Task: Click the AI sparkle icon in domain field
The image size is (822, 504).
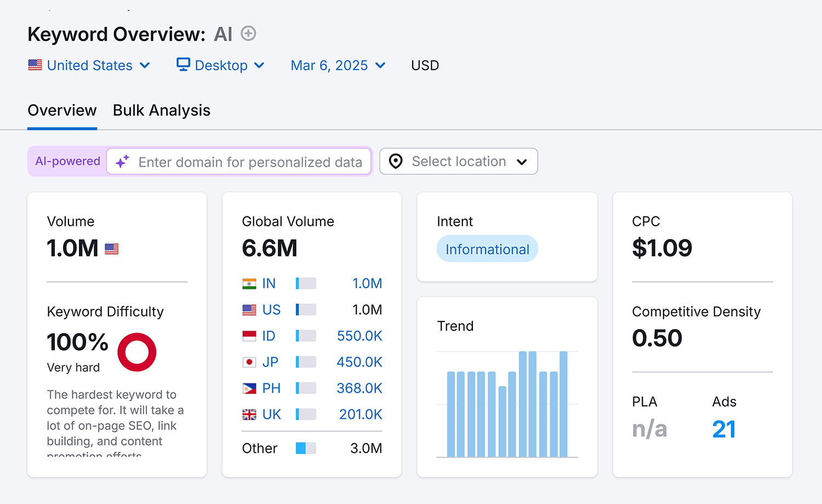Action: pyautogui.click(x=122, y=162)
